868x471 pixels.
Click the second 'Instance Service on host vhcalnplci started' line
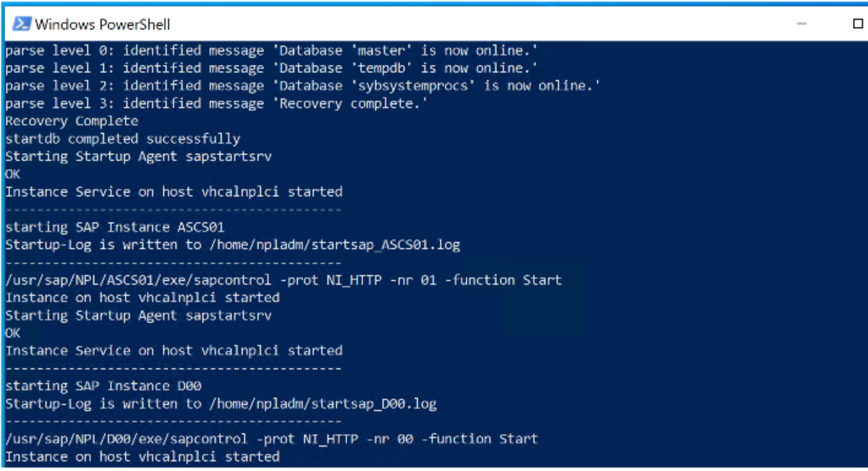(174, 351)
